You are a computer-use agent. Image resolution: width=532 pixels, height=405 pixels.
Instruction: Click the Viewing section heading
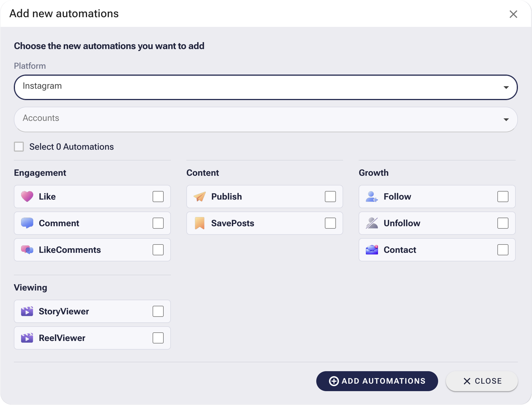pos(30,287)
